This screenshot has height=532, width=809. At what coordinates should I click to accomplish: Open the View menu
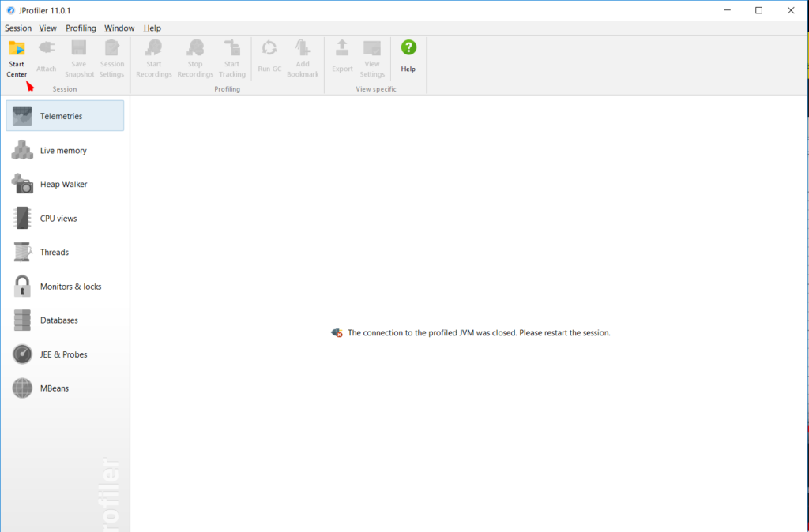tap(48, 28)
